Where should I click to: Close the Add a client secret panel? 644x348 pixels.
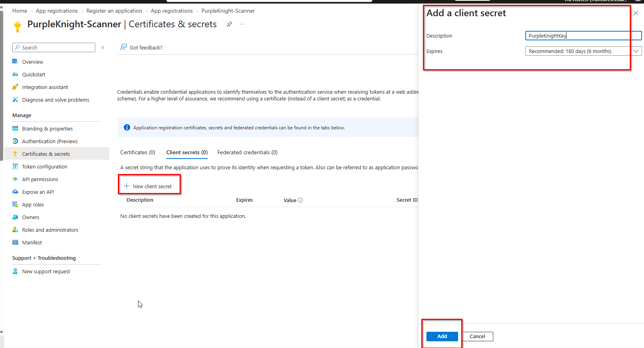[636, 13]
